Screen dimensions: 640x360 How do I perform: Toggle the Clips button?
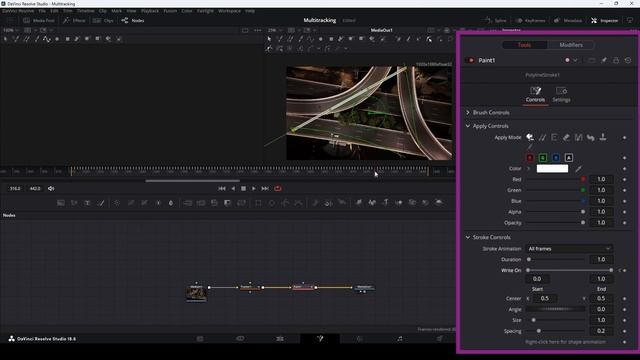(x=103, y=20)
